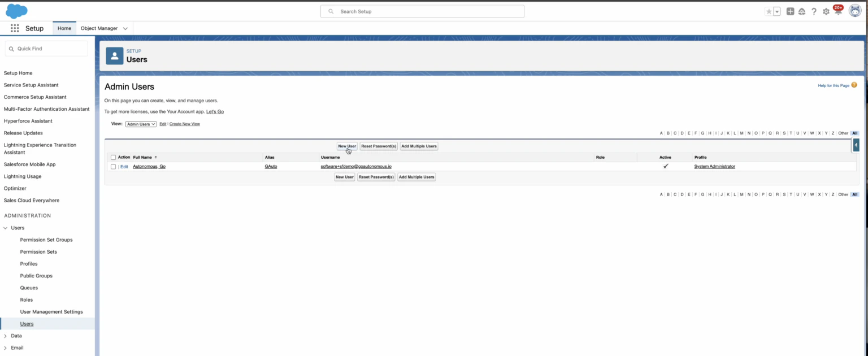Open the Help question mark icon
868x356 pixels.
click(x=814, y=11)
